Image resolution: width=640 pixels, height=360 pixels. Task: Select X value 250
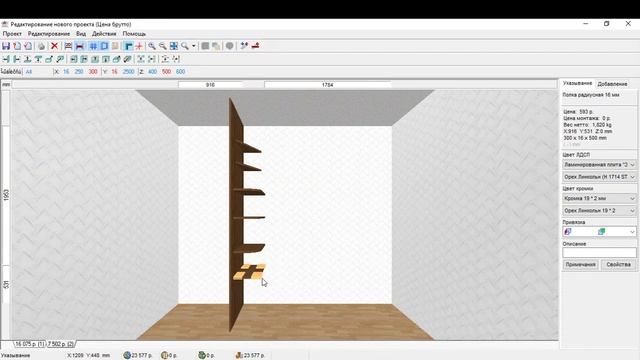79,71
